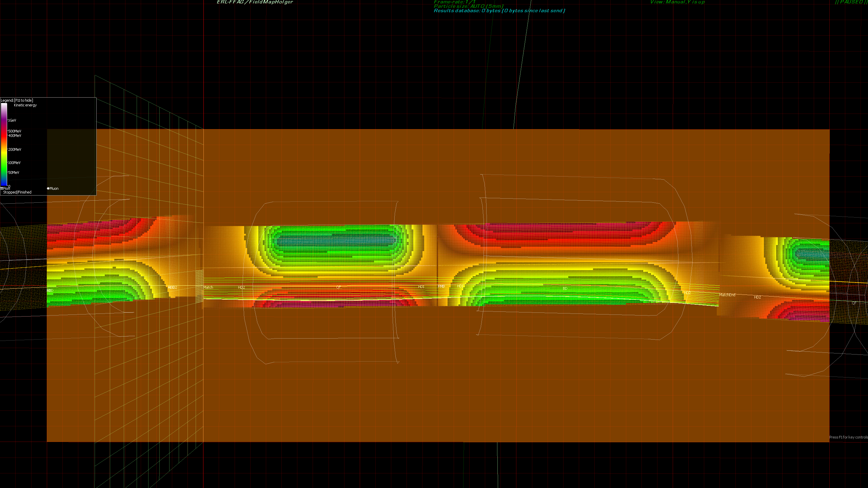Screen dimensions: 868x488
Task: Click the Kinetic energy legend title
Action: [25, 105]
